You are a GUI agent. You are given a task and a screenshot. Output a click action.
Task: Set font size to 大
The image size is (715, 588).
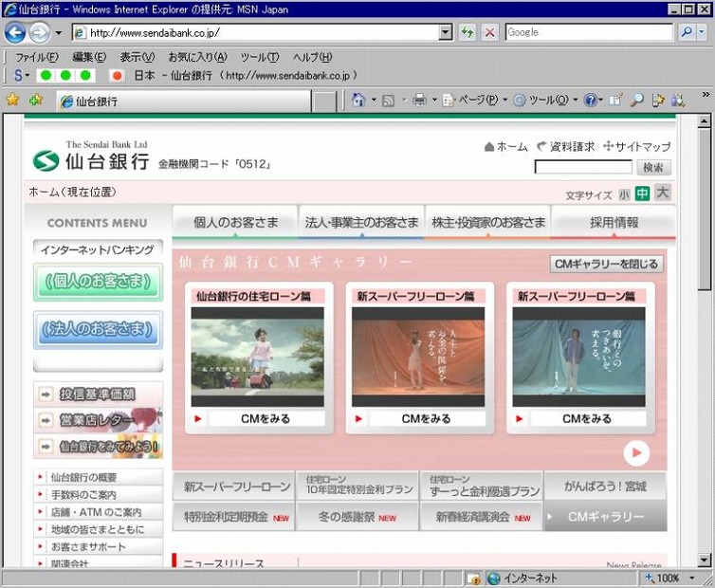(662, 193)
